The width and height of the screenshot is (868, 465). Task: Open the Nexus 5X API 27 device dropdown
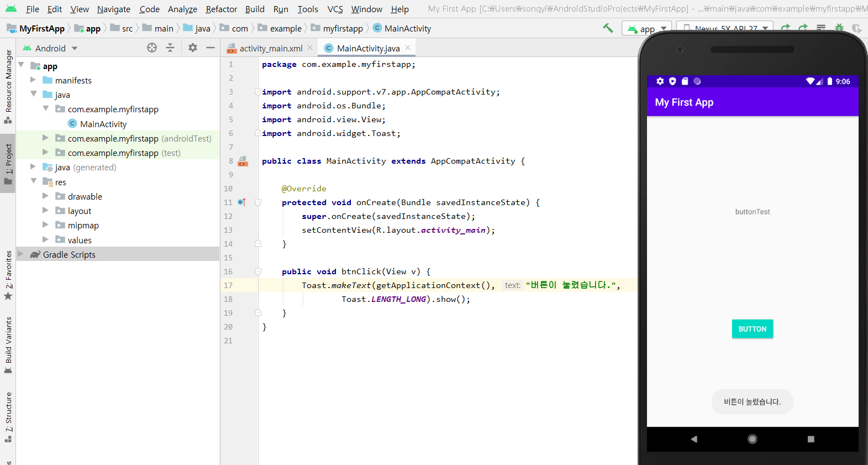tap(725, 28)
